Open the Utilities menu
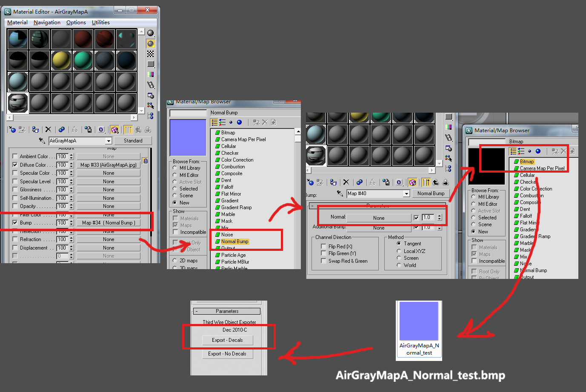The image size is (586, 392). point(101,23)
